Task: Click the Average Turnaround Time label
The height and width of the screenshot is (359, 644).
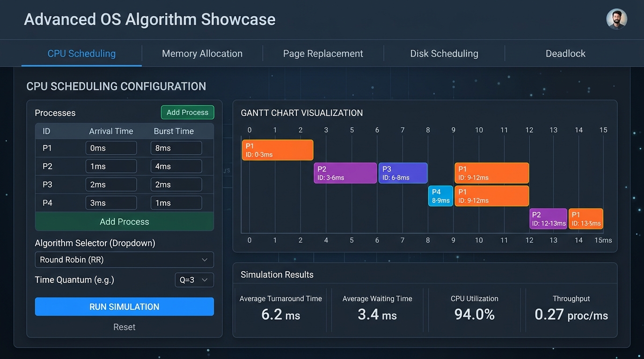Action: click(x=281, y=299)
